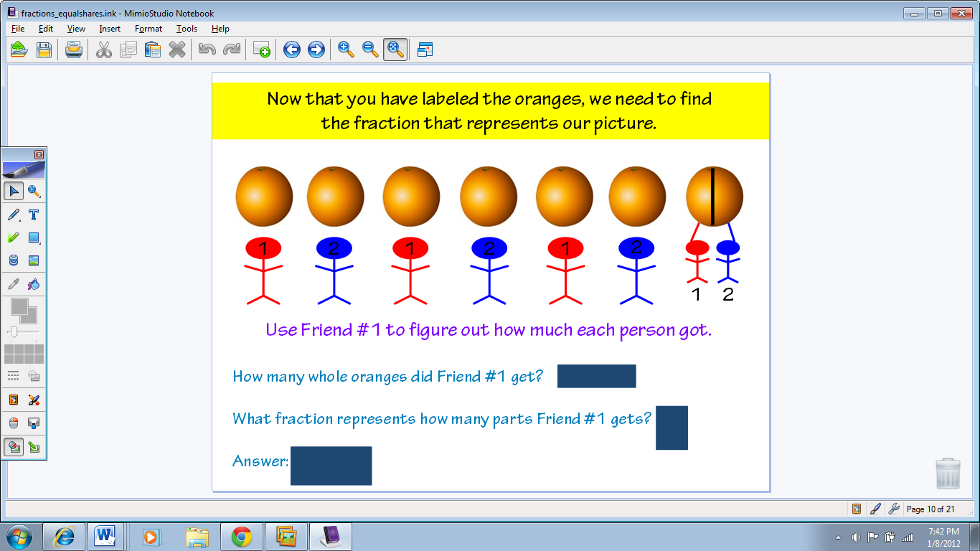Show hidden icons in the system tray
This screenshot has width=980, height=551.
[839, 537]
